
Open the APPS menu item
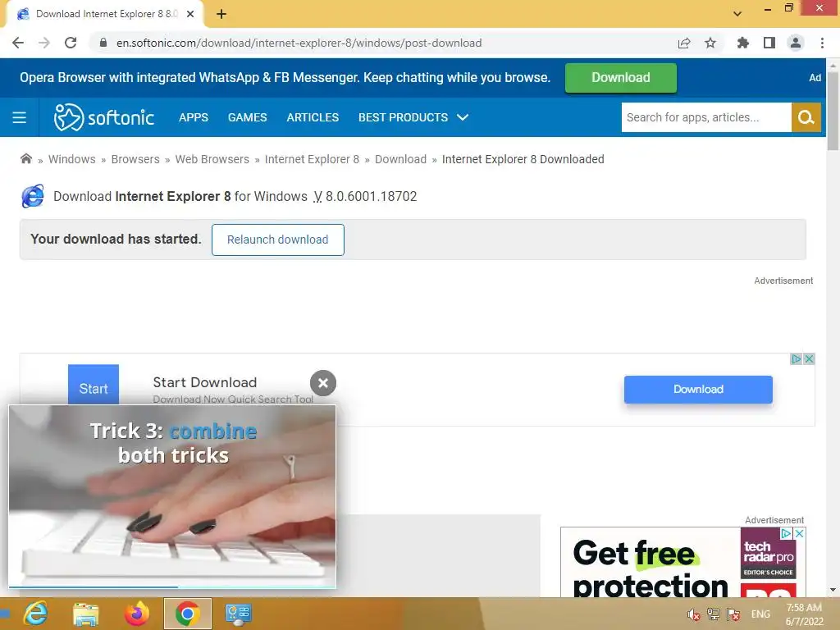(x=194, y=117)
